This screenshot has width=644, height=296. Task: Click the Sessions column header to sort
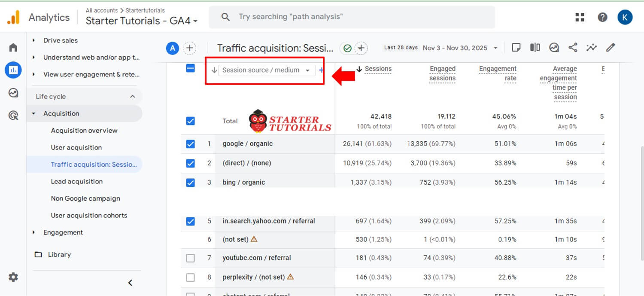tap(378, 69)
